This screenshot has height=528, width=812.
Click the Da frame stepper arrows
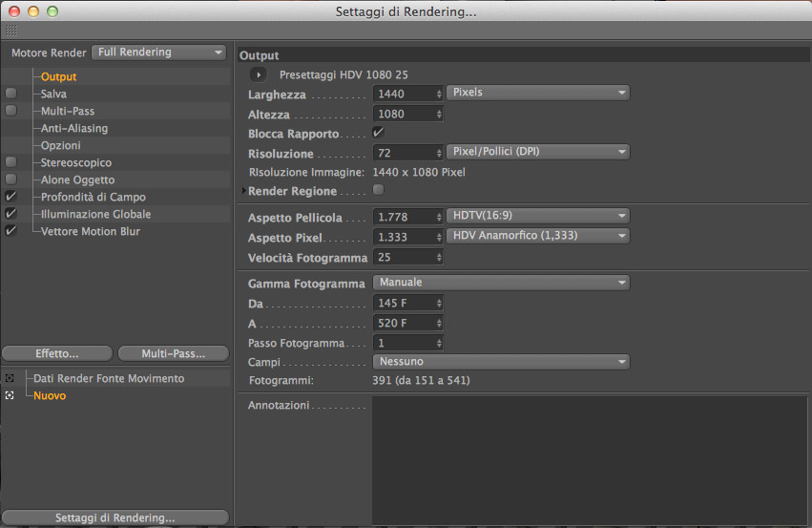coord(439,303)
